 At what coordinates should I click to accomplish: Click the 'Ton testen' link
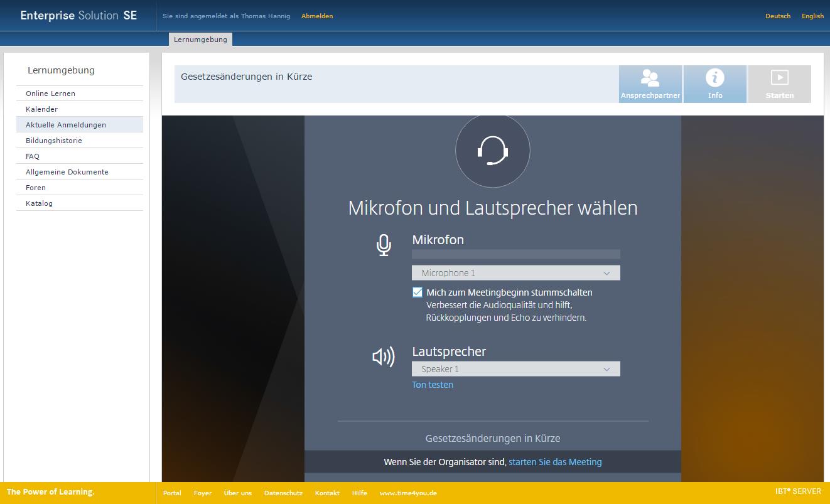tap(433, 385)
